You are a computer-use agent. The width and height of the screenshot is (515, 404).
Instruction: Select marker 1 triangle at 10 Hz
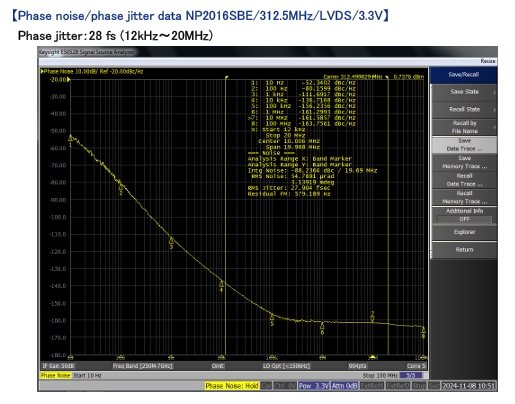coord(70,138)
